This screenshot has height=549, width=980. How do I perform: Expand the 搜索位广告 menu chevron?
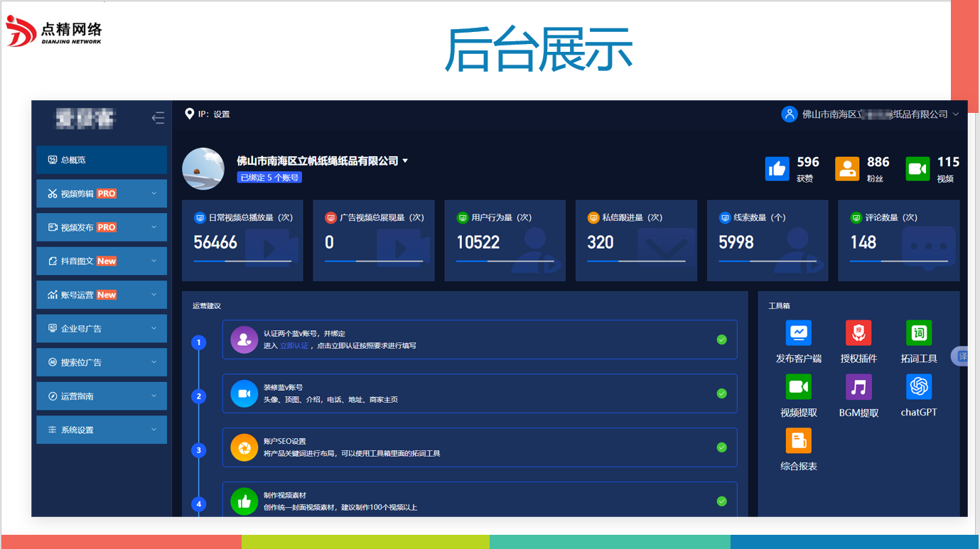click(x=154, y=362)
